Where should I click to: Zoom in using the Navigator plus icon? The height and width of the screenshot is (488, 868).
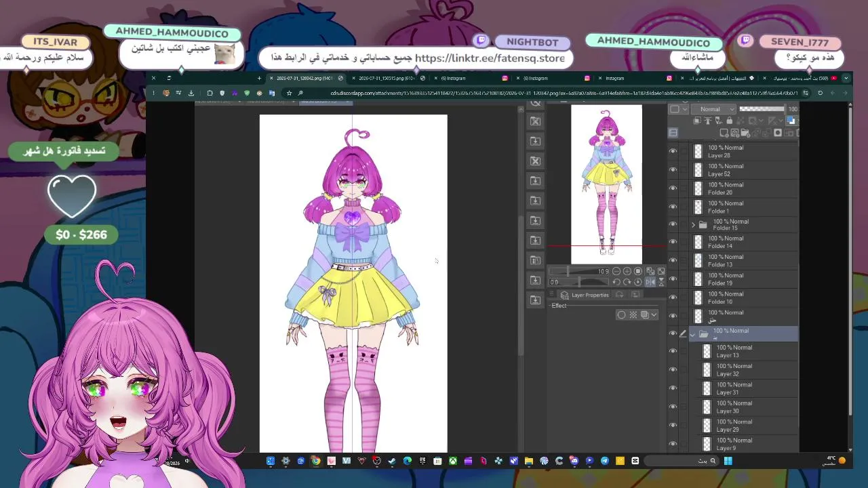[627, 271]
